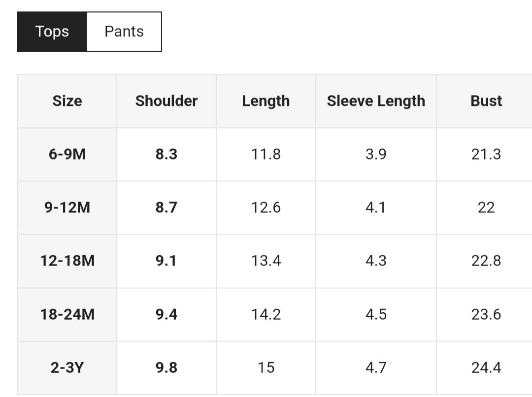Click the 9.8 shoulder value for 2-3Y
The image size is (532, 397).
click(x=166, y=367)
